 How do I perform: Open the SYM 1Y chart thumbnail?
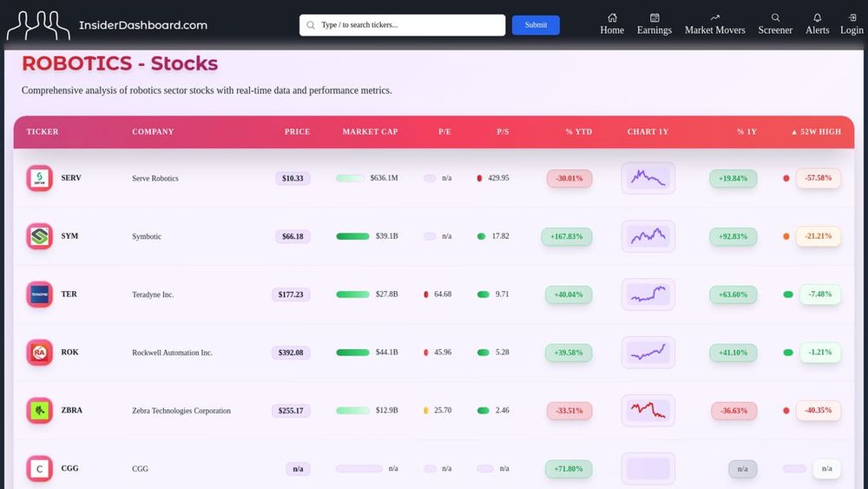[x=648, y=236]
